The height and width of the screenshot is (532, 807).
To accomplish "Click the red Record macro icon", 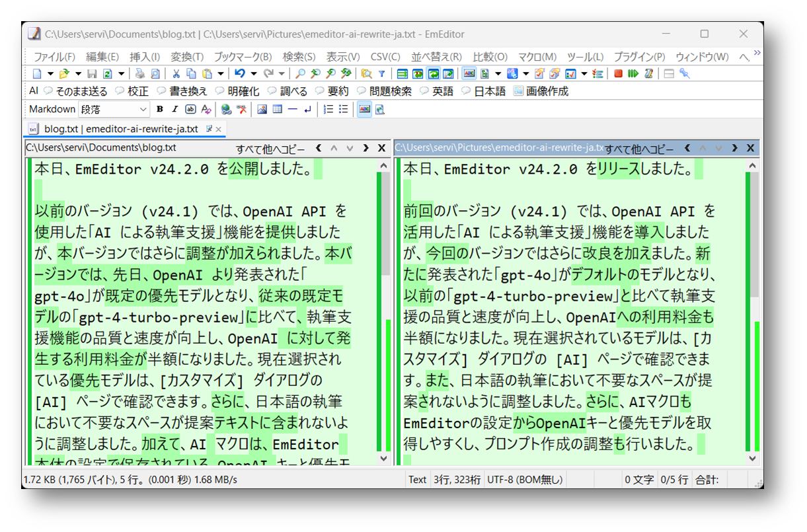I will tap(618, 74).
